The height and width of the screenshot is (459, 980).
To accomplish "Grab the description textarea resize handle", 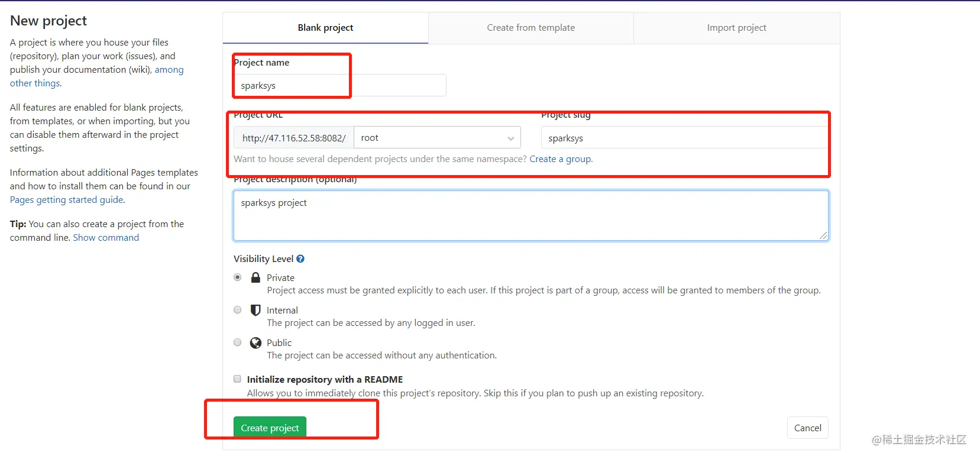I will [x=823, y=235].
